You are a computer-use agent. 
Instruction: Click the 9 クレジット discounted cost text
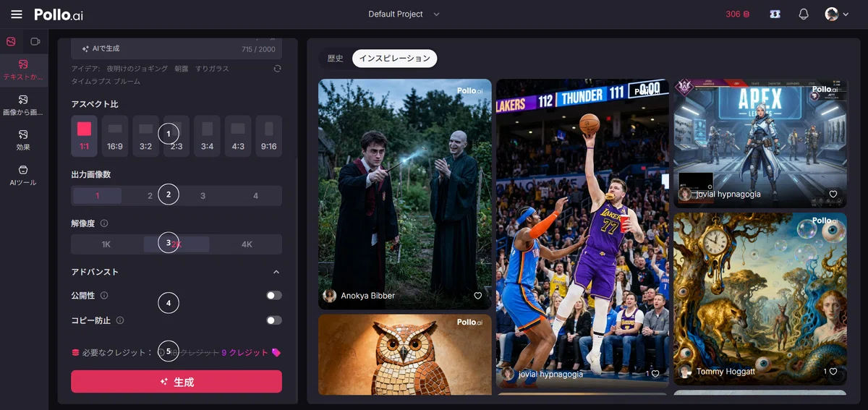[x=244, y=353]
